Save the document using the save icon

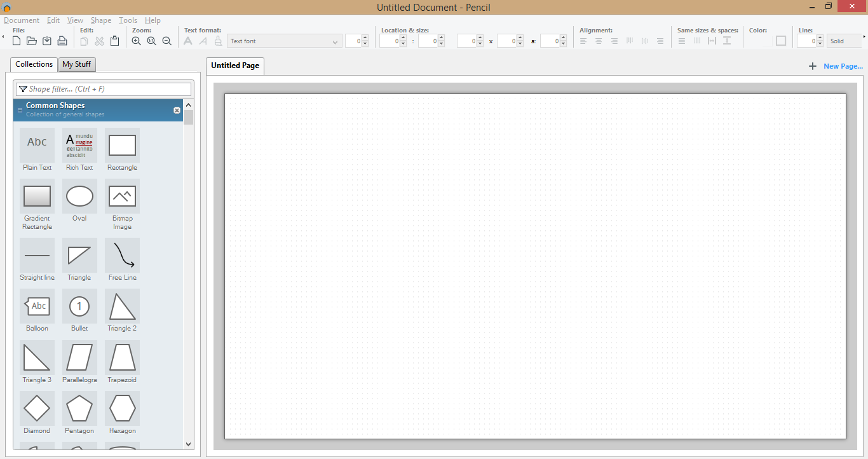pyautogui.click(x=47, y=41)
